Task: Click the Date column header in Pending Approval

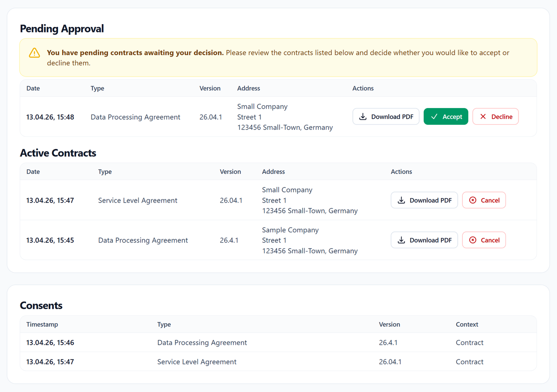Action: pos(33,88)
